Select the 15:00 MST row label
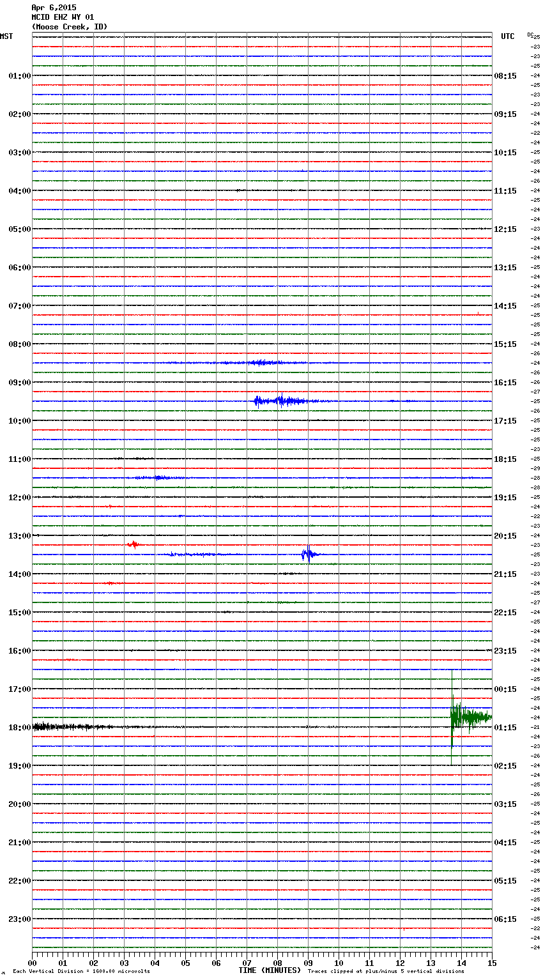Viewport: 543px width, 980px height. pyautogui.click(x=20, y=613)
